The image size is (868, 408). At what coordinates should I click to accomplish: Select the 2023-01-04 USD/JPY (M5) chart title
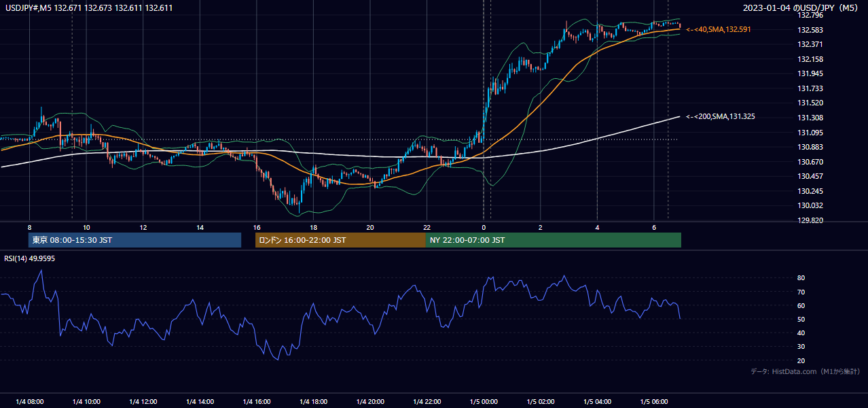coord(801,8)
